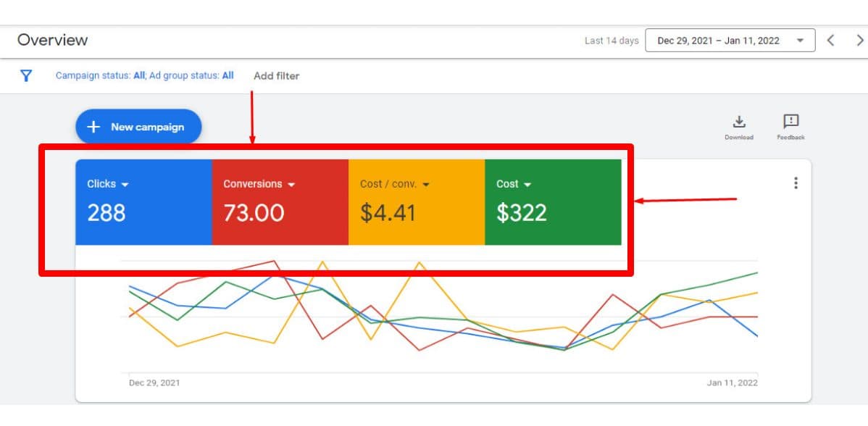
Task: Click the 288 clicks value
Action: pos(107,213)
